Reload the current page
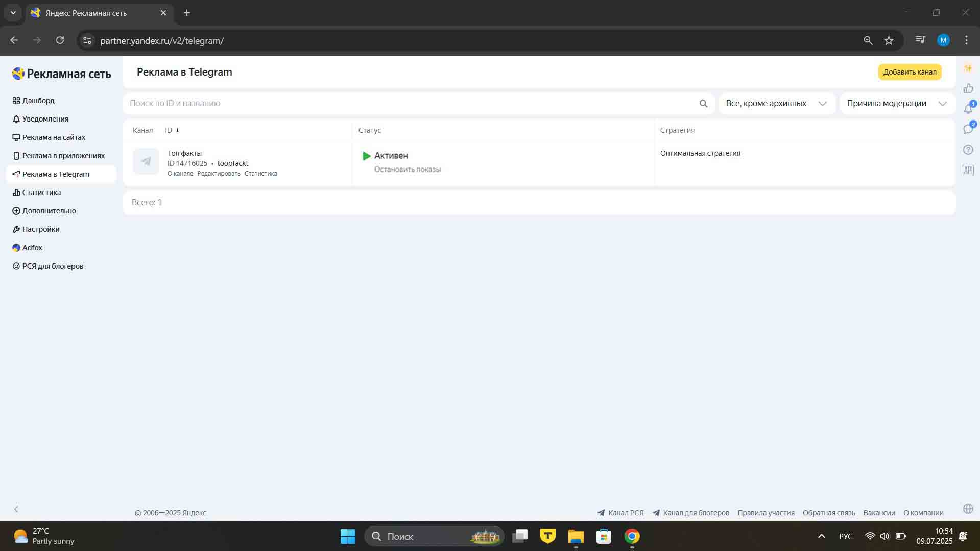 (x=60, y=40)
